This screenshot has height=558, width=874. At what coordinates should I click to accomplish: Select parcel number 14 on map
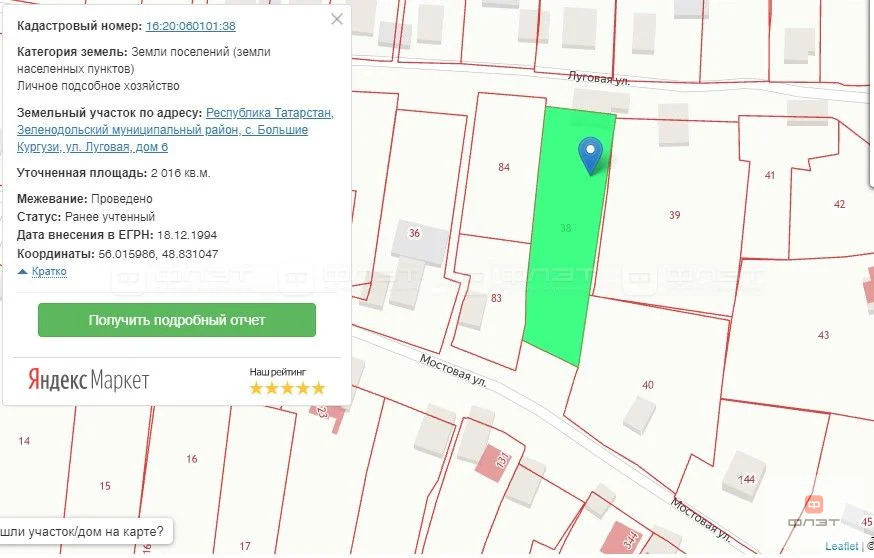[x=24, y=441]
